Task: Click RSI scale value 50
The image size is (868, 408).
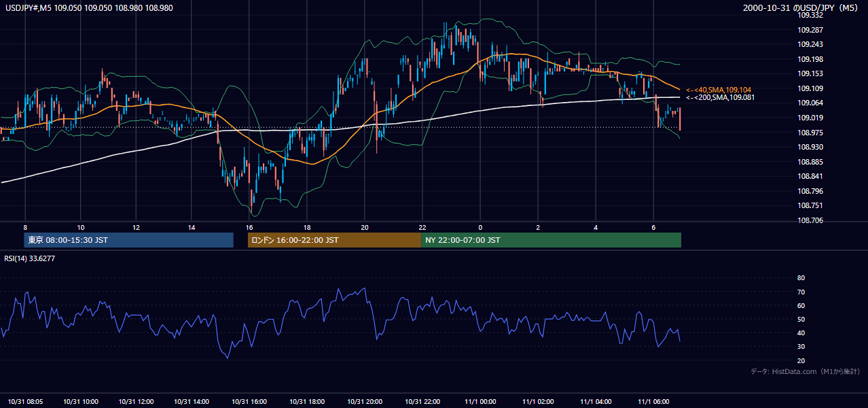Action: tap(801, 319)
